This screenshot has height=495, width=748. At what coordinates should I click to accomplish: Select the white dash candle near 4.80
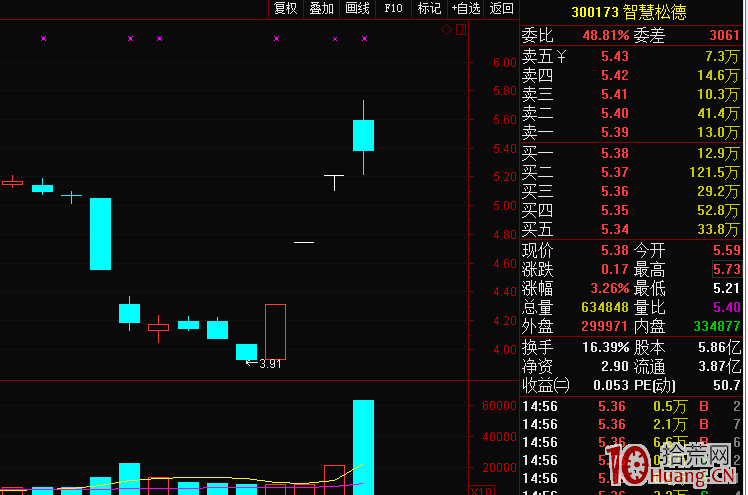click(304, 242)
